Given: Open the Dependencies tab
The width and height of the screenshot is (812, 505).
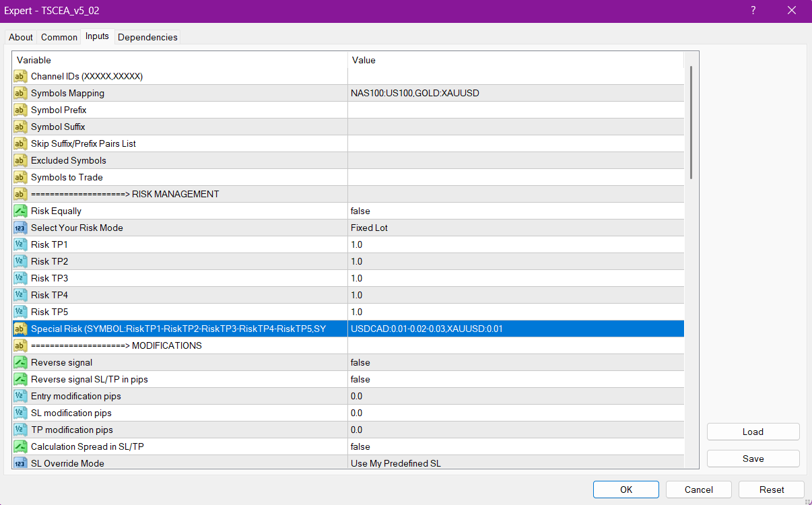Looking at the screenshot, I should [x=147, y=38].
